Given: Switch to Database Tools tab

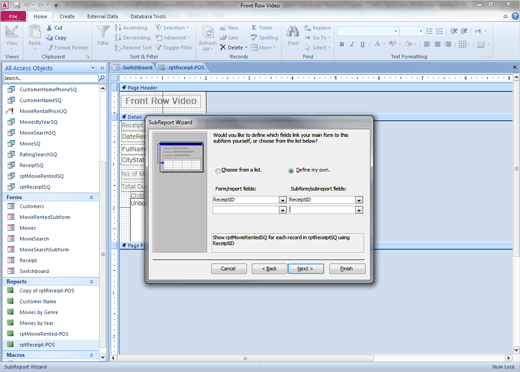Looking at the screenshot, I should click(x=148, y=16).
